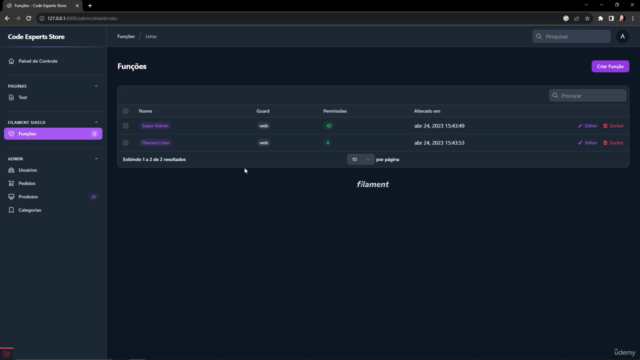Click the Permissões column header
This screenshot has width=640, height=360.
click(335, 111)
